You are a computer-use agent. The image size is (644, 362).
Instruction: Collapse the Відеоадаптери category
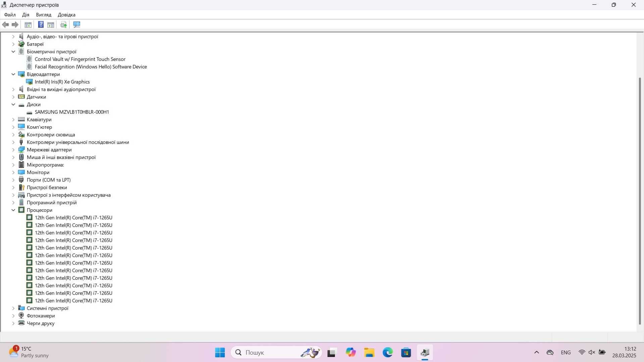13,74
